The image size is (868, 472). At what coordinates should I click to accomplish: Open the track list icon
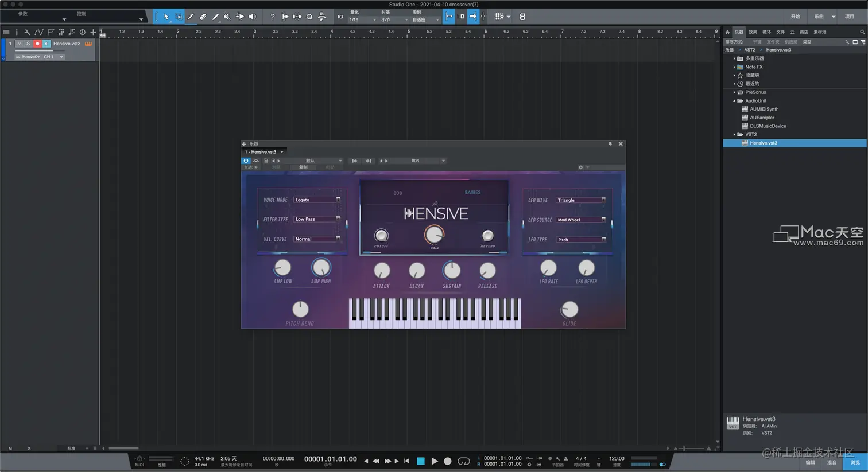point(6,32)
